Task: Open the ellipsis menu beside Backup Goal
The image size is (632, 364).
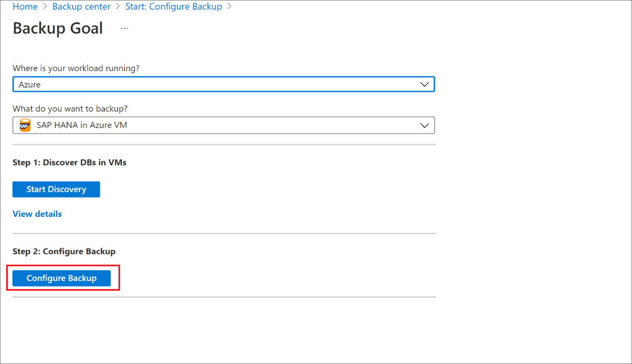Action: coord(124,28)
